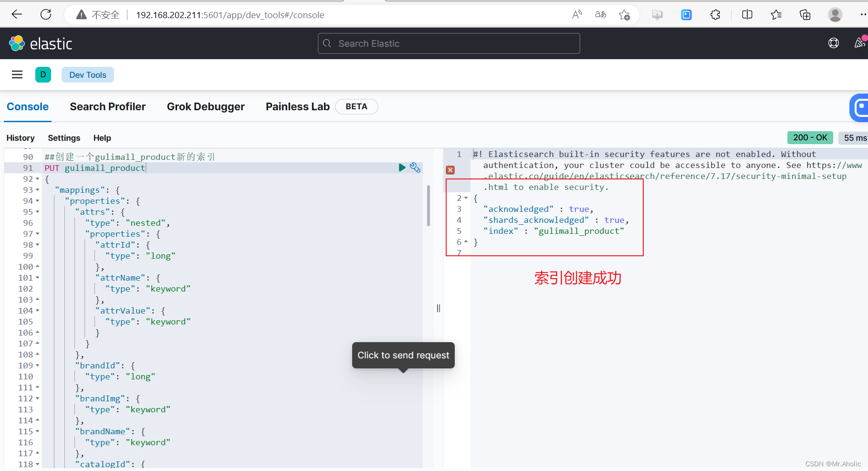
Task: Open the collections icon
Action: click(x=805, y=15)
